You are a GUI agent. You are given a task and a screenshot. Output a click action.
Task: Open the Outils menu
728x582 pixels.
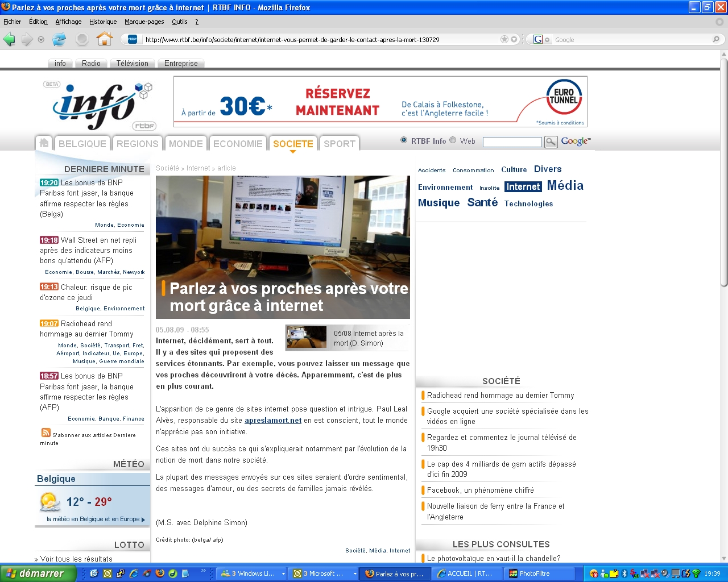[x=180, y=22]
